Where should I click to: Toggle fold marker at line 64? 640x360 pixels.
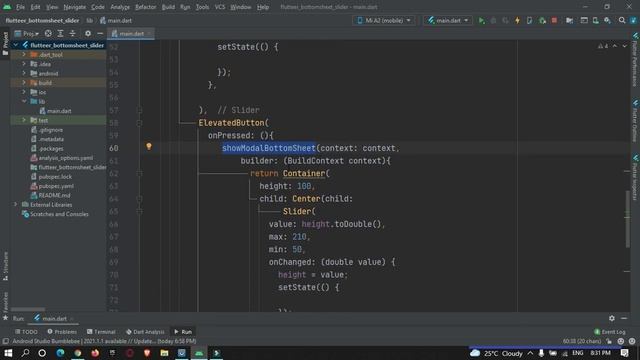tap(139, 199)
